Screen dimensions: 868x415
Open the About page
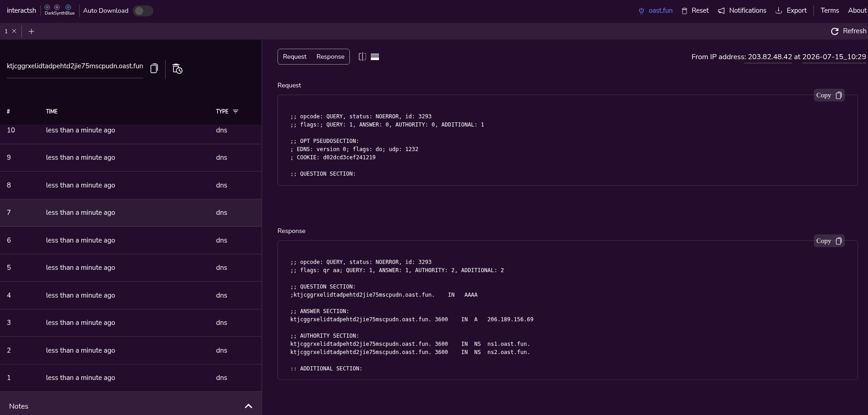pos(857,10)
